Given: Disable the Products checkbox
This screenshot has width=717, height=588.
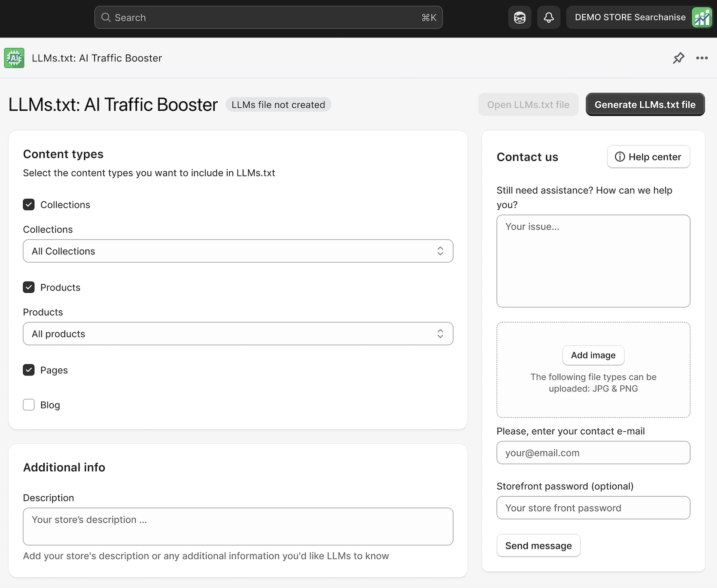Looking at the screenshot, I should [x=28, y=287].
